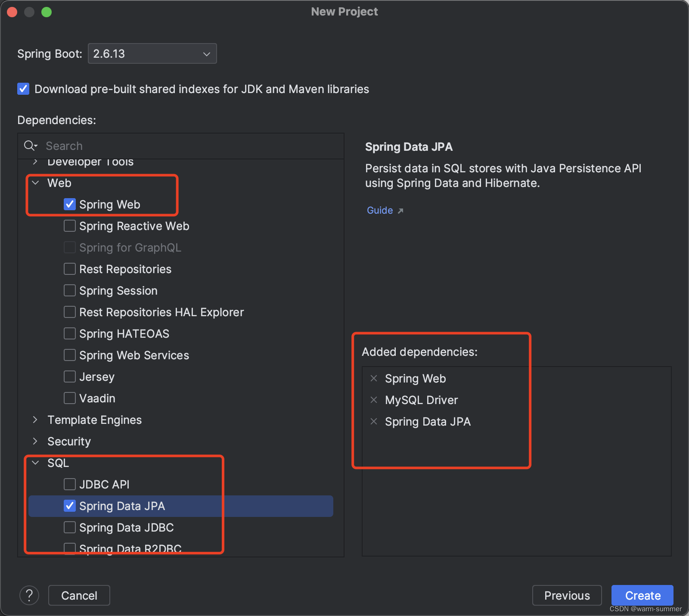Enable Spring Session checkbox

[70, 290]
